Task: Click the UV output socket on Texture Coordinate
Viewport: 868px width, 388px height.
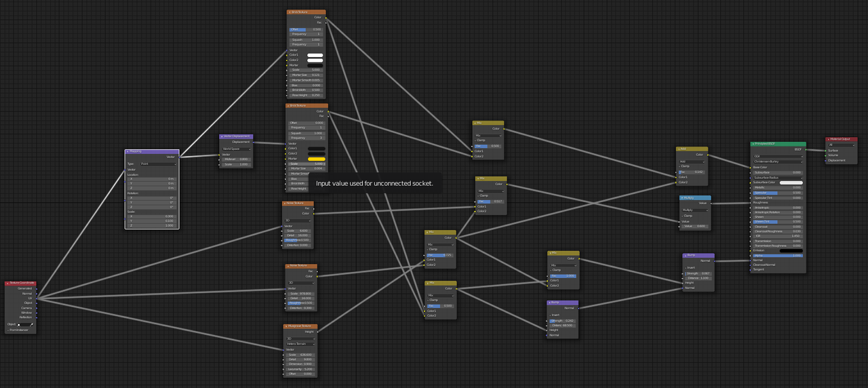Action: 37,298
